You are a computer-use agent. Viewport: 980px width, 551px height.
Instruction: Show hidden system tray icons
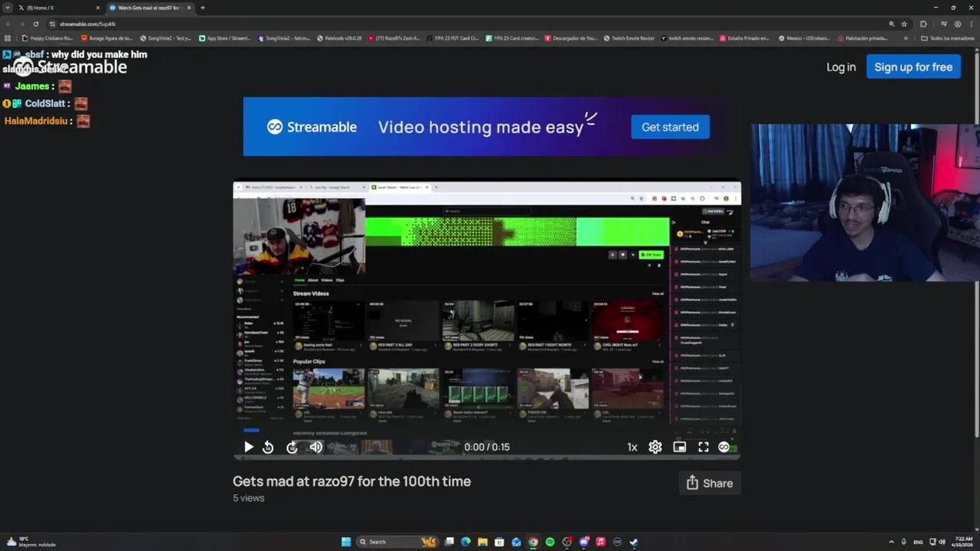point(891,542)
